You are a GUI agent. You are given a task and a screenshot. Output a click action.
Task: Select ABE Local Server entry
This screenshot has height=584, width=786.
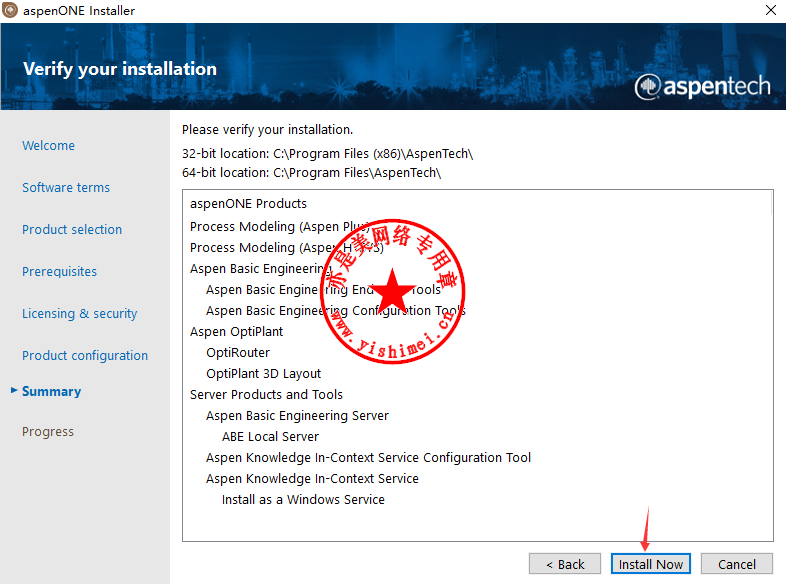pos(270,437)
